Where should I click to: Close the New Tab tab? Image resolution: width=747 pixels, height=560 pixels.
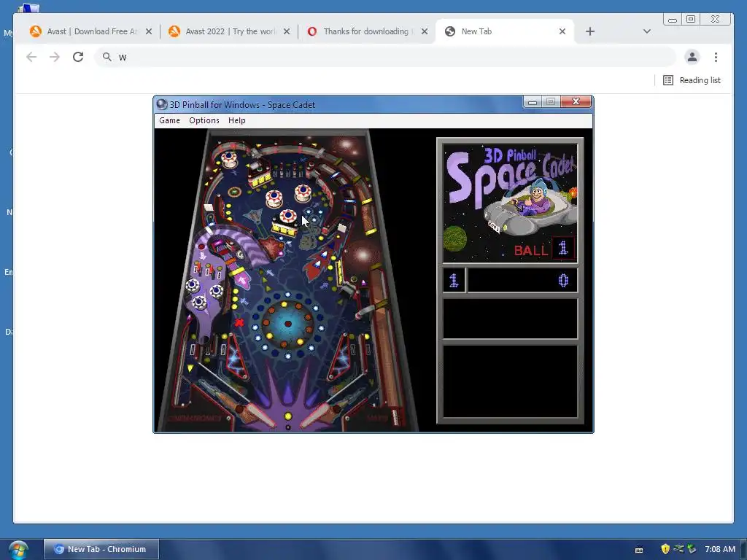click(x=562, y=31)
